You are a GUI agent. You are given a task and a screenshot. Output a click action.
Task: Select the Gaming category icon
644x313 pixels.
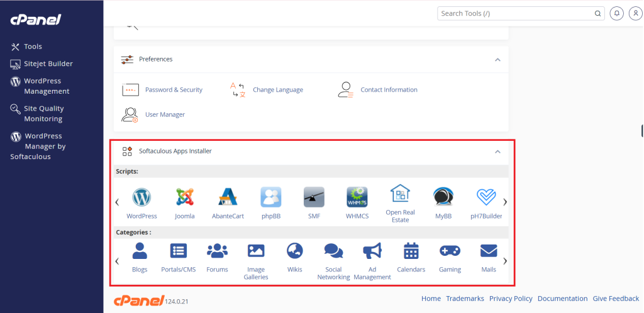coord(450,251)
